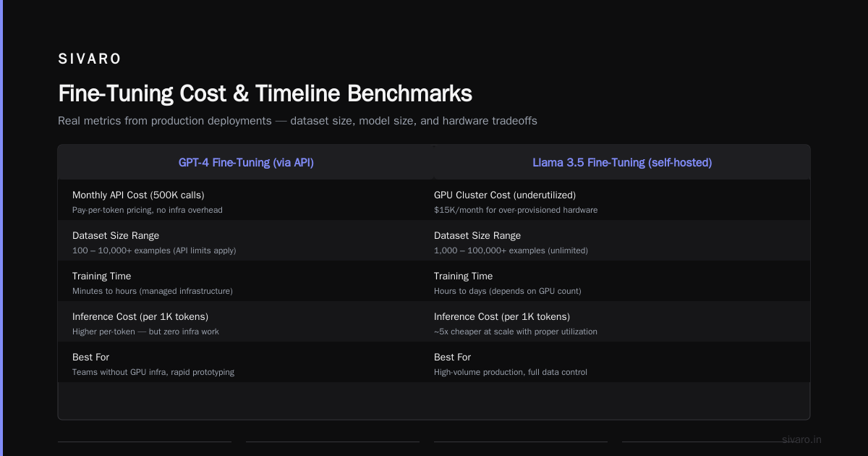Click Training Time in Llama column
This screenshot has width=868, height=456.
(x=463, y=276)
